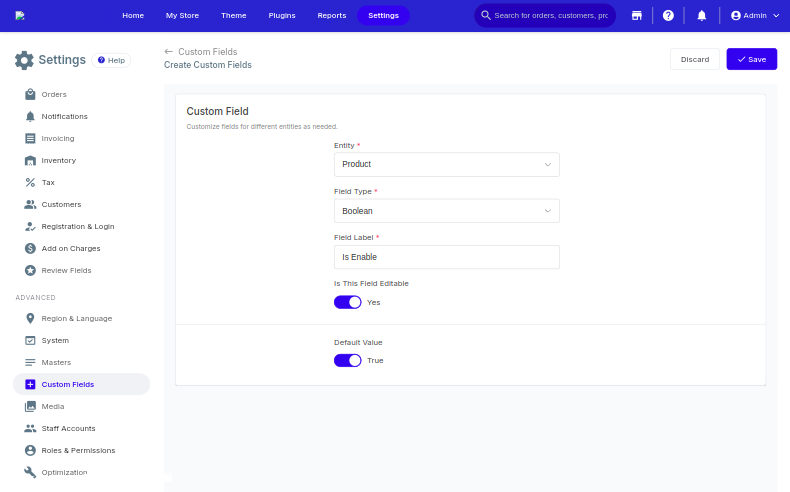The width and height of the screenshot is (790, 492).
Task: Click the Optimization wrench icon
Action: click(x=30, y=472)
